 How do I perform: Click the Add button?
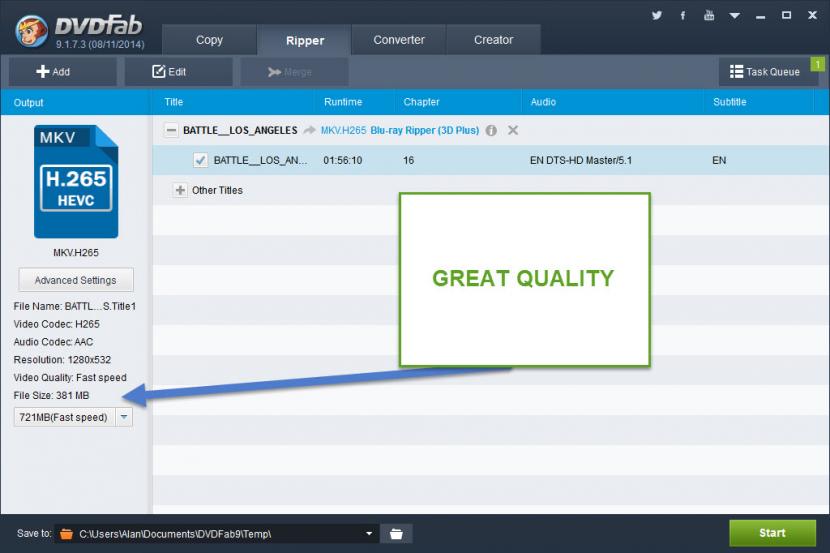coord(62,71)
